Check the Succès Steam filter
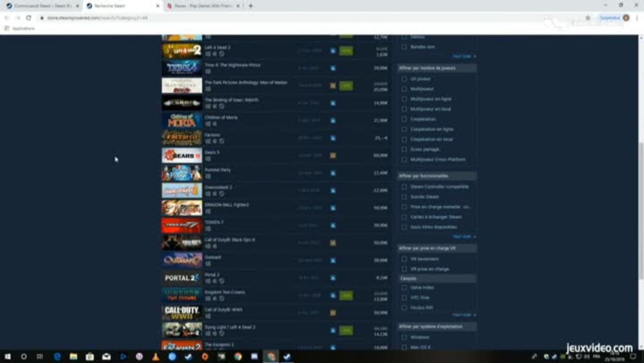644x363 pixels. point(404,197)
